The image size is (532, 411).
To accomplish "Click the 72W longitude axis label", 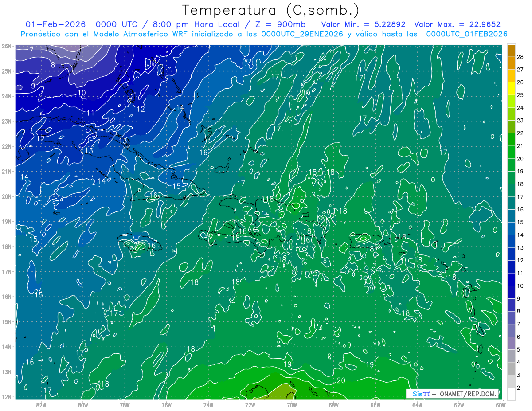I will (x=250, y=405).
